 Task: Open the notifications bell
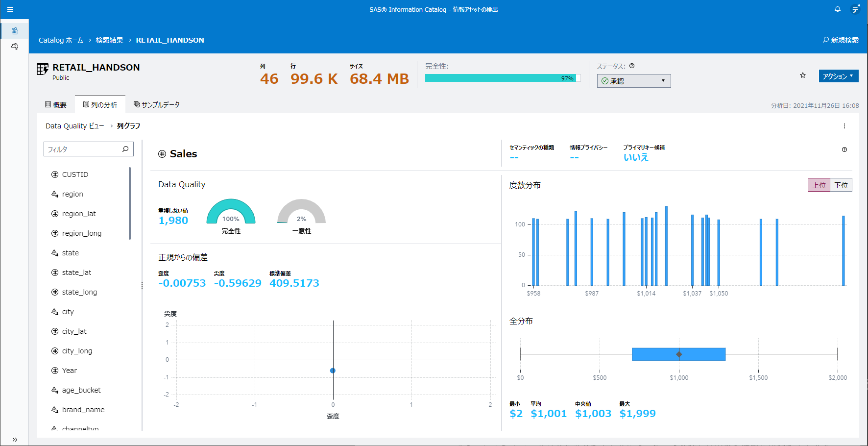pos(838,9)
